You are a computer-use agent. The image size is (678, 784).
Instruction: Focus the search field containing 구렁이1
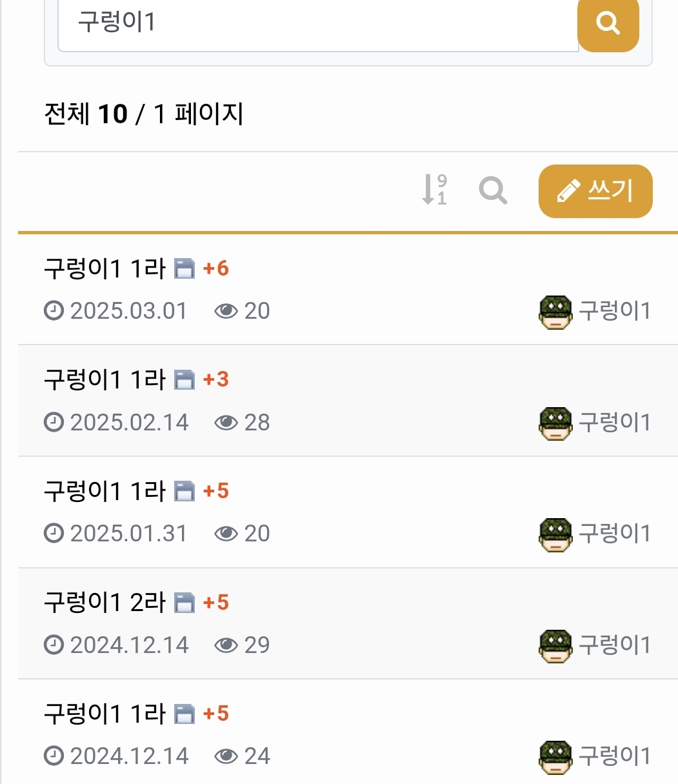317,24
